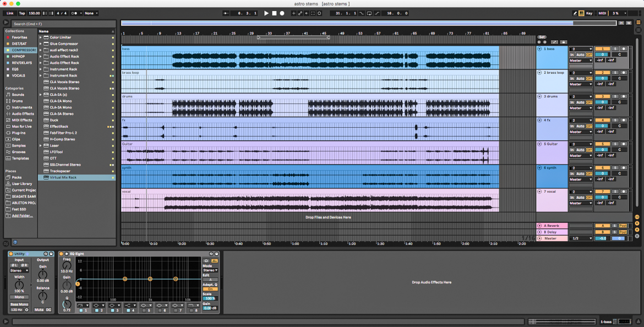
Task: Solo the 1 bass track
Action: pos(615,49)
